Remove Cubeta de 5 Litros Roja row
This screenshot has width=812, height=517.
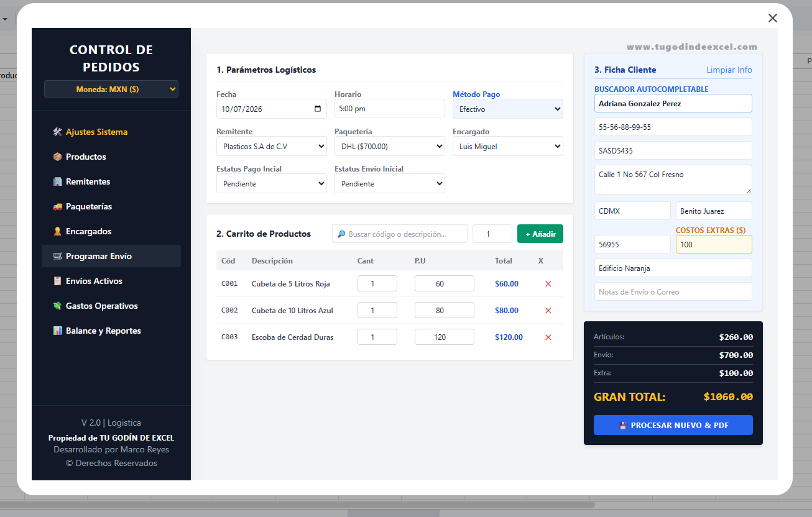click(548, 284)
